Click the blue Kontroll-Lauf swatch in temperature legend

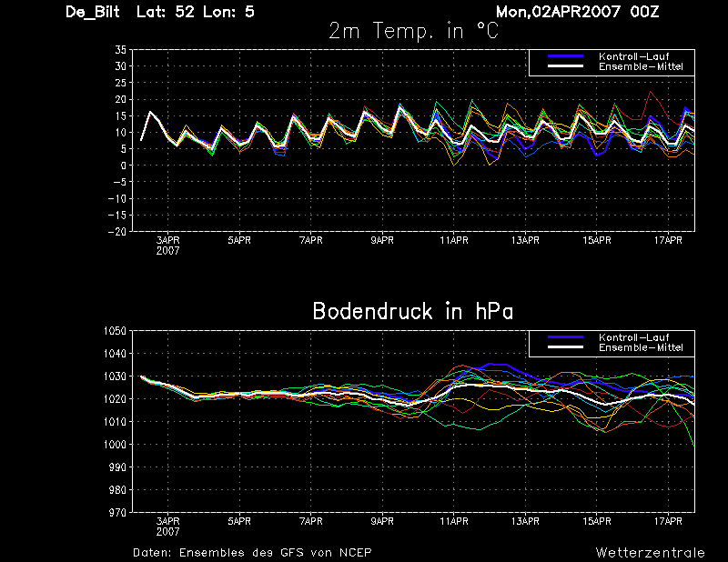(x=565, y=56)
